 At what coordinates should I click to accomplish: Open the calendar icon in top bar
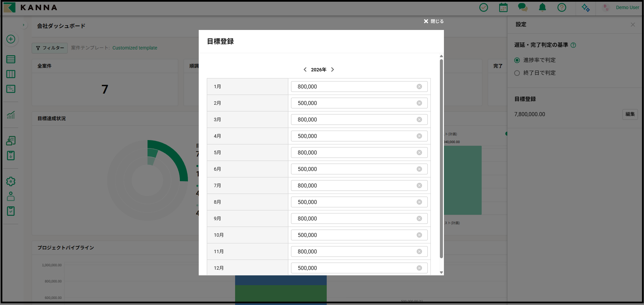click(503, 7)
